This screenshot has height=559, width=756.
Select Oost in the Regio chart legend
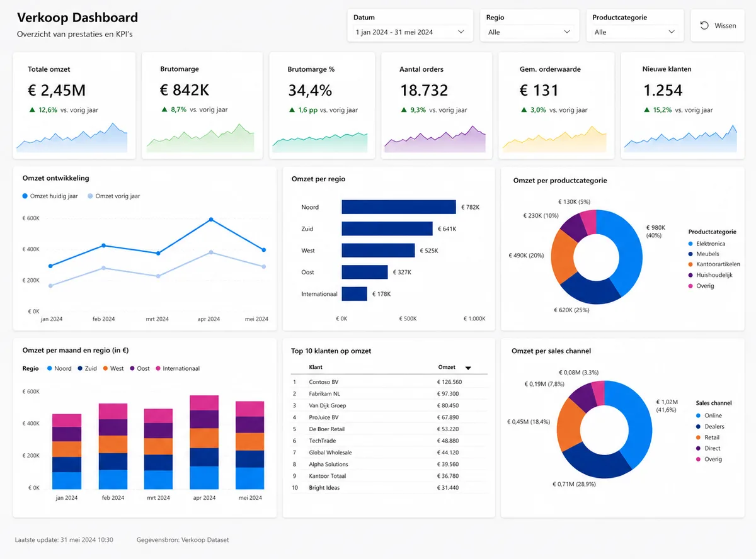(x=140, y=368)
